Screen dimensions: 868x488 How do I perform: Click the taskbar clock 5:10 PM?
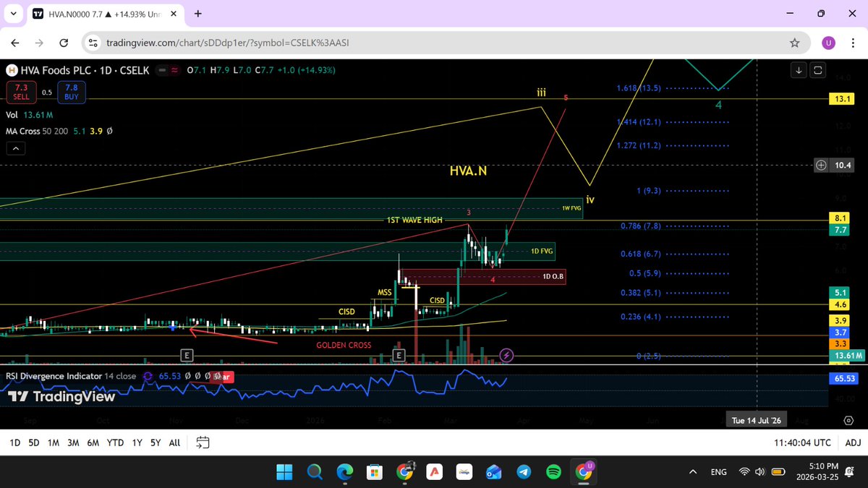click(x=822, y=466)
